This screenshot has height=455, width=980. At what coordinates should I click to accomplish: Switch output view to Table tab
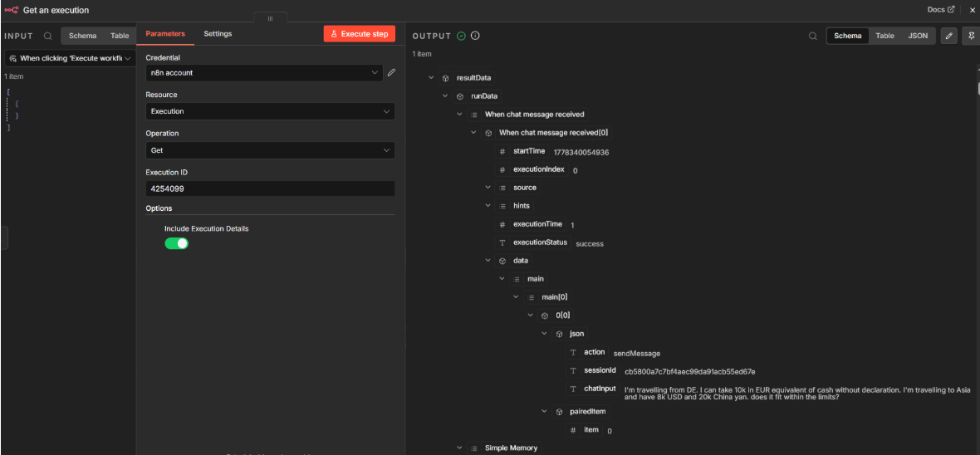[884, 36]
